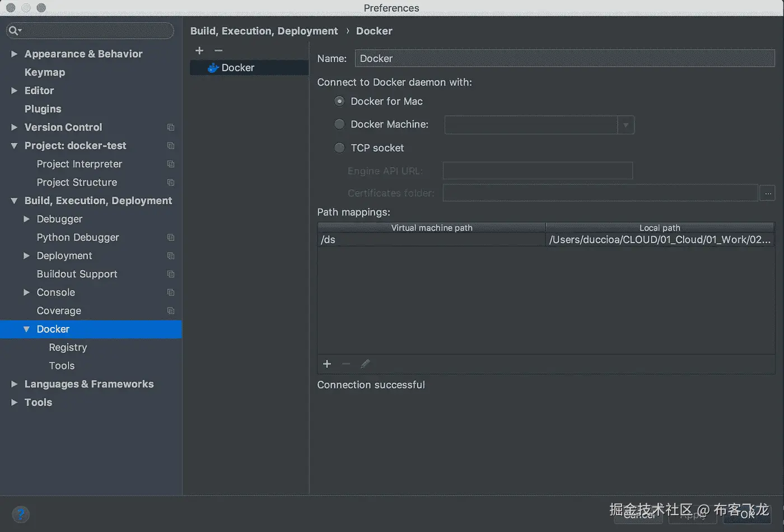Open Plugins settings
Image resolution: width=784 pixels, height=532 pixels.
[43, 109]
